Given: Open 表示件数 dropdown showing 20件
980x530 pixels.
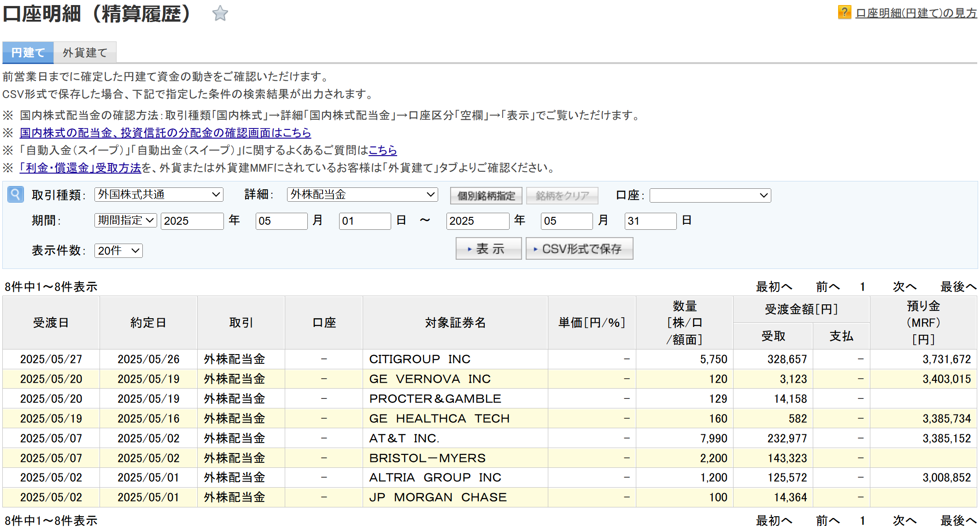Looking at the screenshot, I should coord(118,250).
